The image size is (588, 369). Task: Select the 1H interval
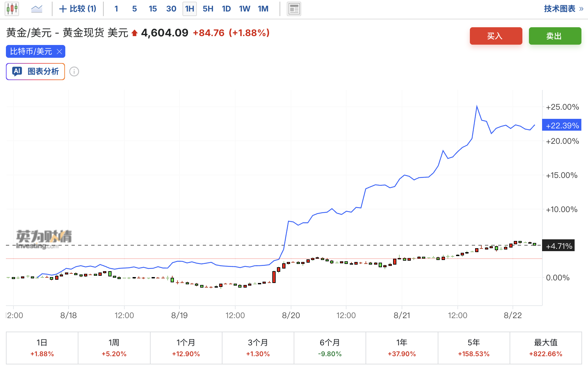(190, 9)
